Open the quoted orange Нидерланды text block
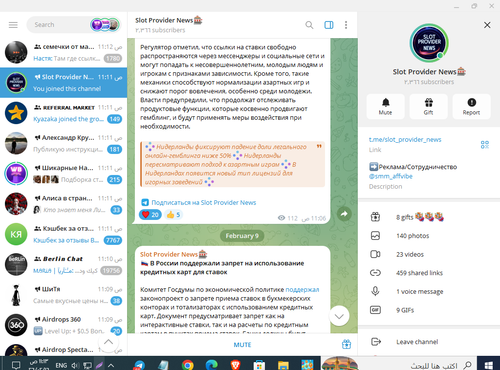The width and height of the screenshot is (500, 370). [x=232, y=164]
